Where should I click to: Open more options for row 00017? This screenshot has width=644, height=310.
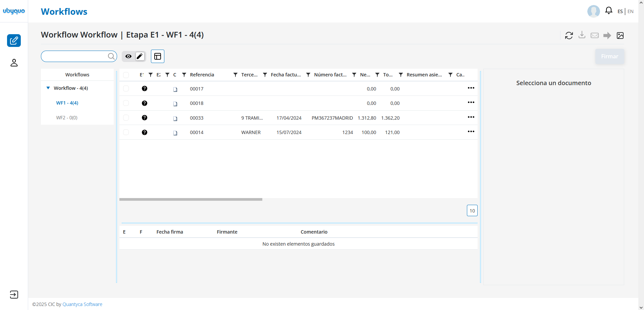[471, 88]
